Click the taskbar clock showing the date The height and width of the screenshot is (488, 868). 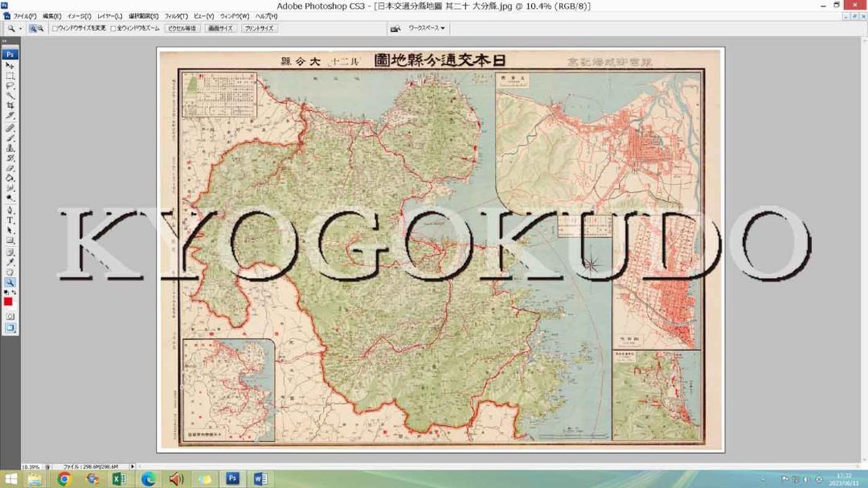tap(844, 480)
